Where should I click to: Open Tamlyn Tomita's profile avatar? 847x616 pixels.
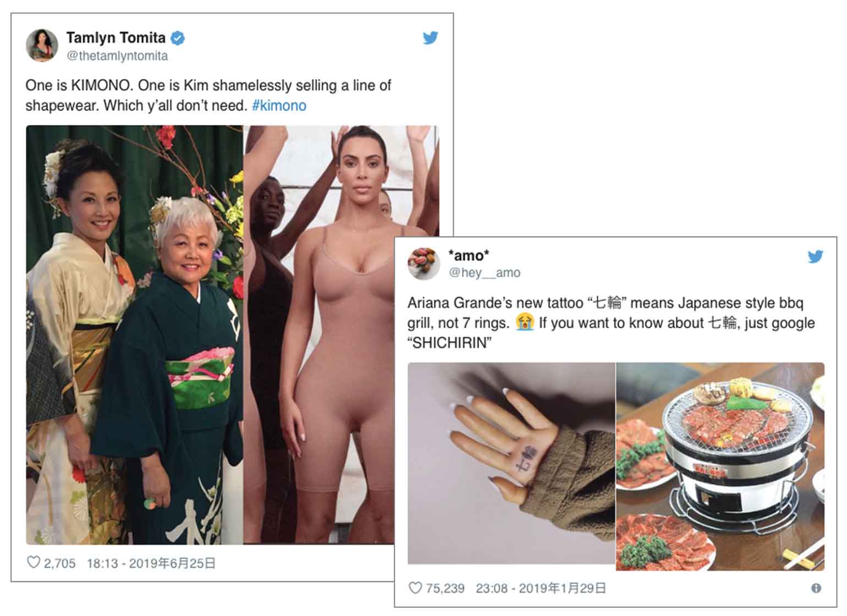(x=42, y=46)
